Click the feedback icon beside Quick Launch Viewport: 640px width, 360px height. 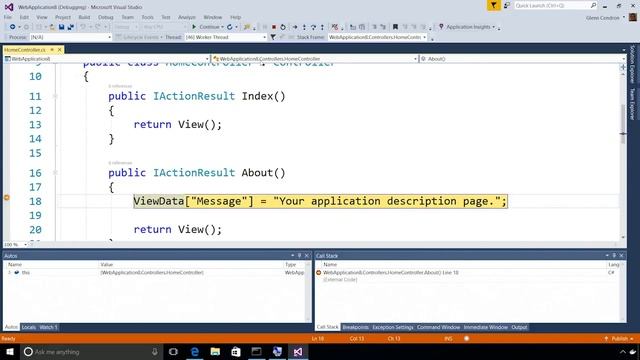pyautogui.click(x=507, y=5)
